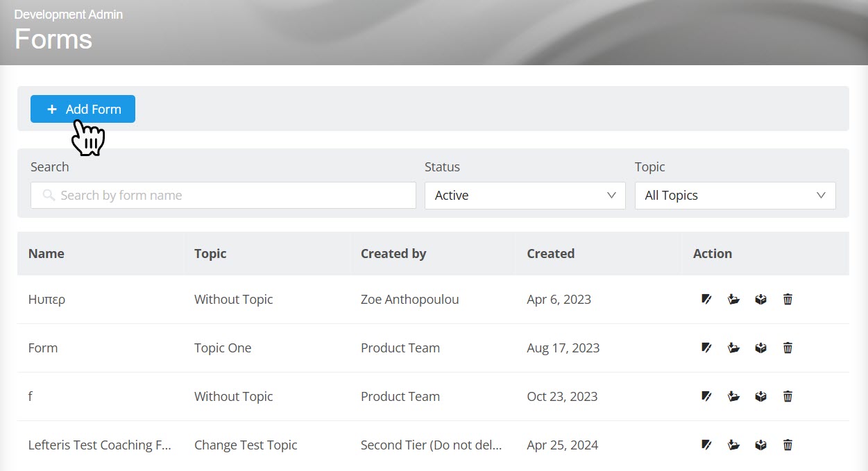Delete the form created Aug 17, 2023

(x=788, y=348)
